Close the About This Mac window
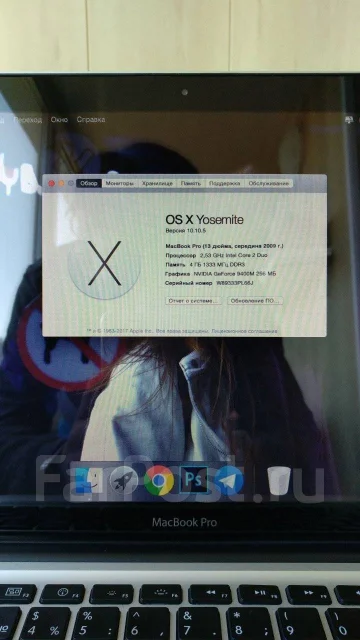This screenshot has width=360, height=640. pos(51,183)
